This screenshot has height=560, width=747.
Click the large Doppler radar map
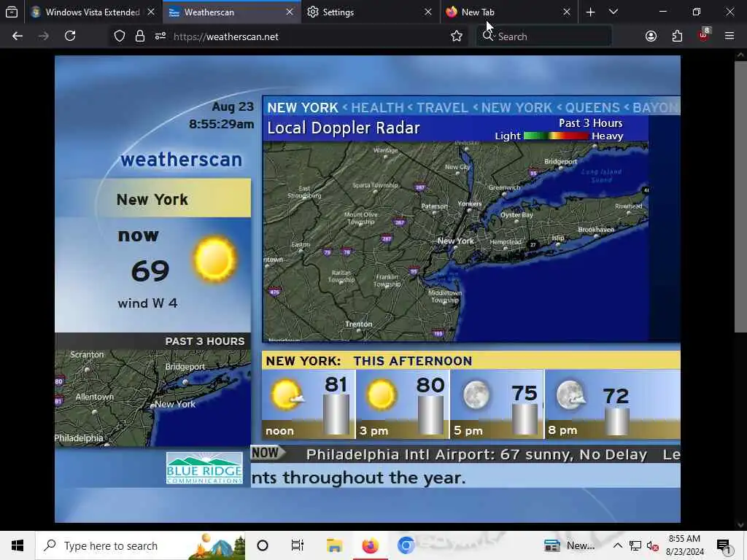[455, 241]
